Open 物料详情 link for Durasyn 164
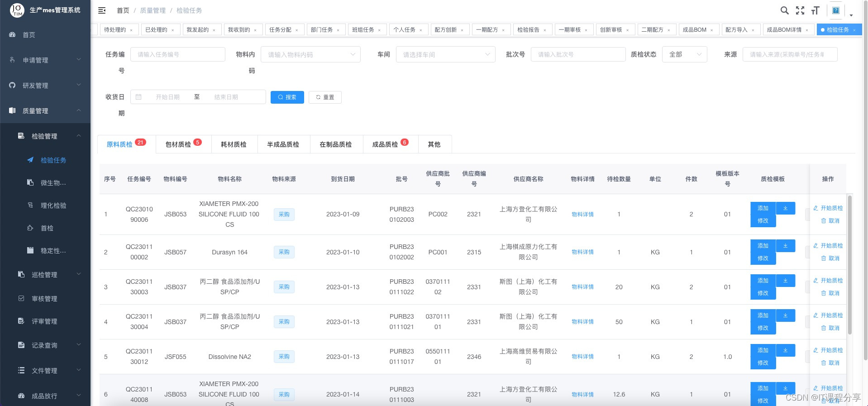The image size is (868, 406). tap(582, 252)
